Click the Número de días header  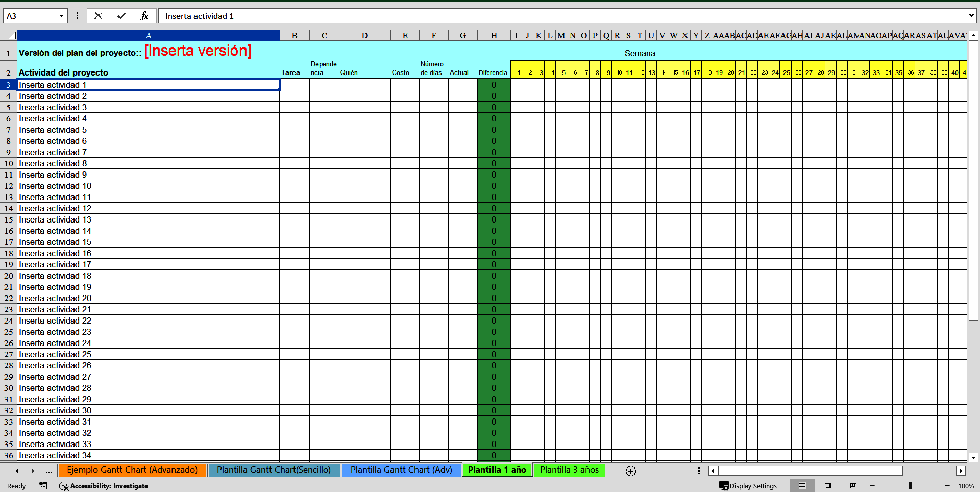tap(434, 69)
